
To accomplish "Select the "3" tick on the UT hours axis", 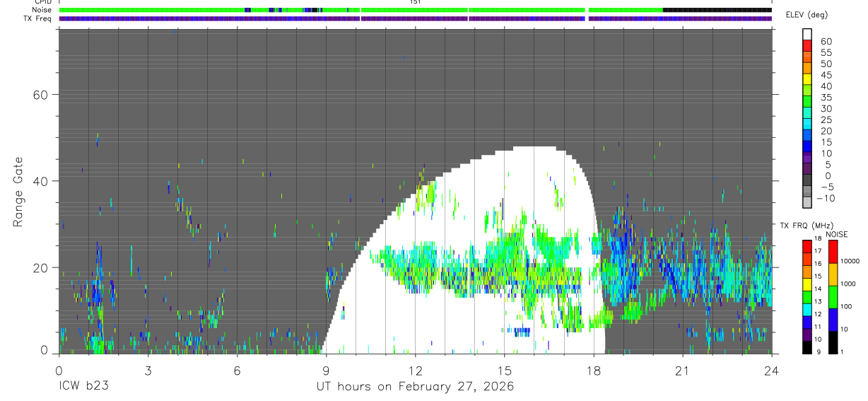I will tap(148, 370).
